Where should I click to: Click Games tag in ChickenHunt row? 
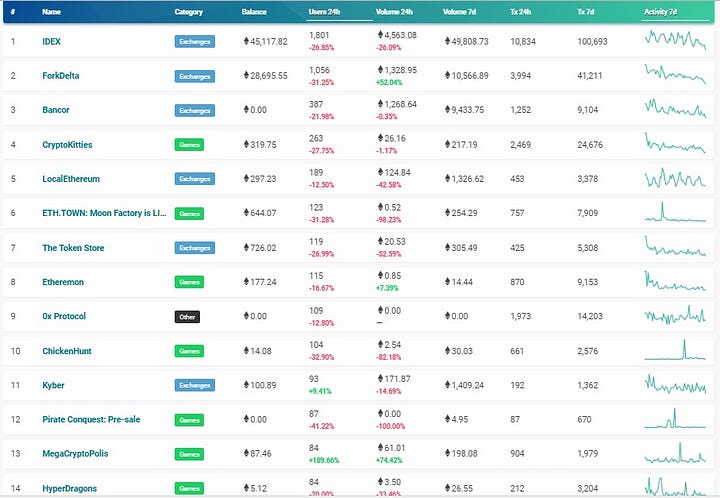(x=189, y=351)
